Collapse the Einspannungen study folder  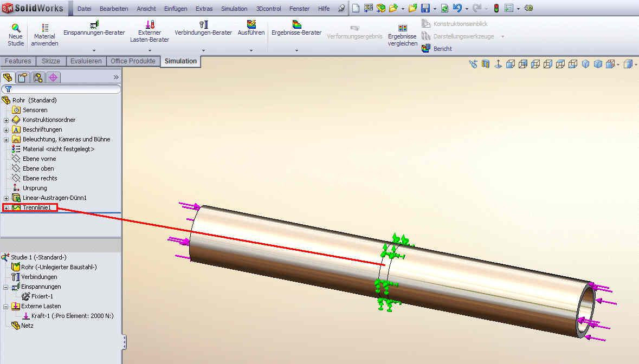point(6,287)
